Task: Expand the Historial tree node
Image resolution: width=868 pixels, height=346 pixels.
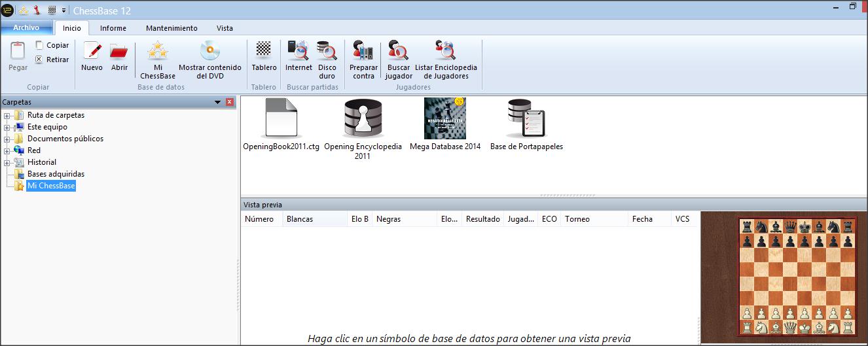Action: (x=7, y=163)
